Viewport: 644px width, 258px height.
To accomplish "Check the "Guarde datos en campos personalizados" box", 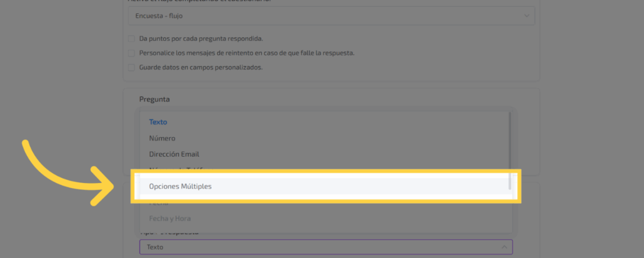I will (x=131, y=67).
